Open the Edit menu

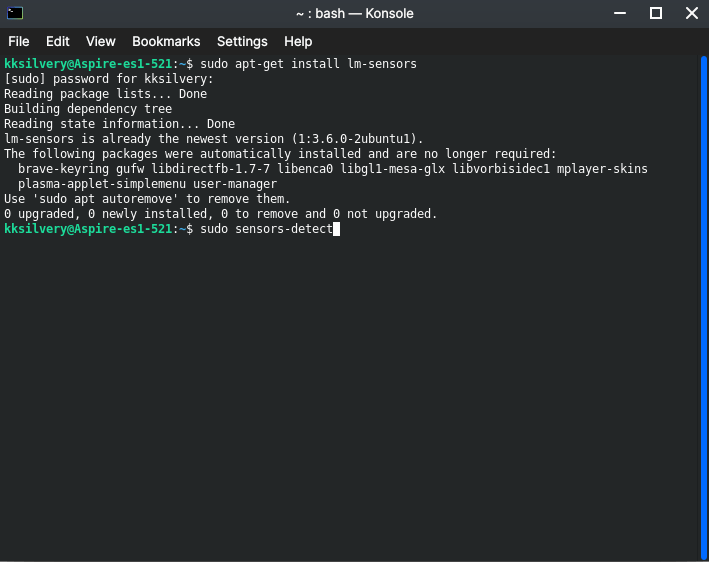57,42
